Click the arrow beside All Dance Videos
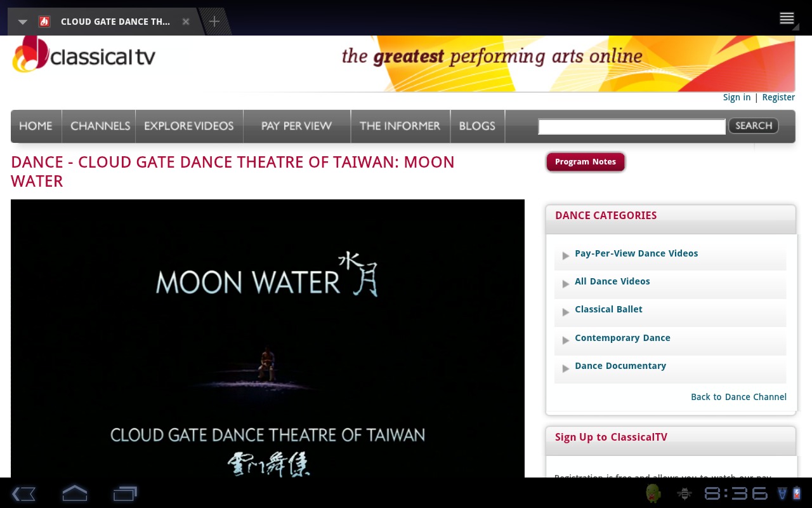 click(566, 284)
